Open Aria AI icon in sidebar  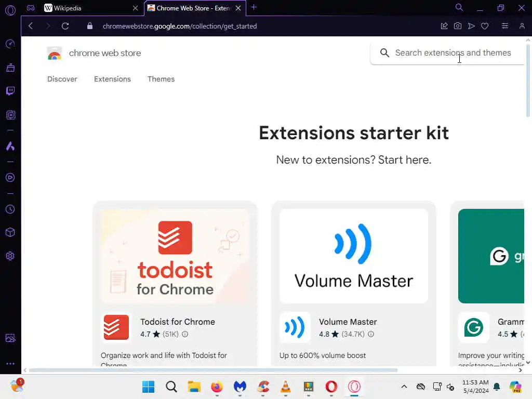click(10, 146)
